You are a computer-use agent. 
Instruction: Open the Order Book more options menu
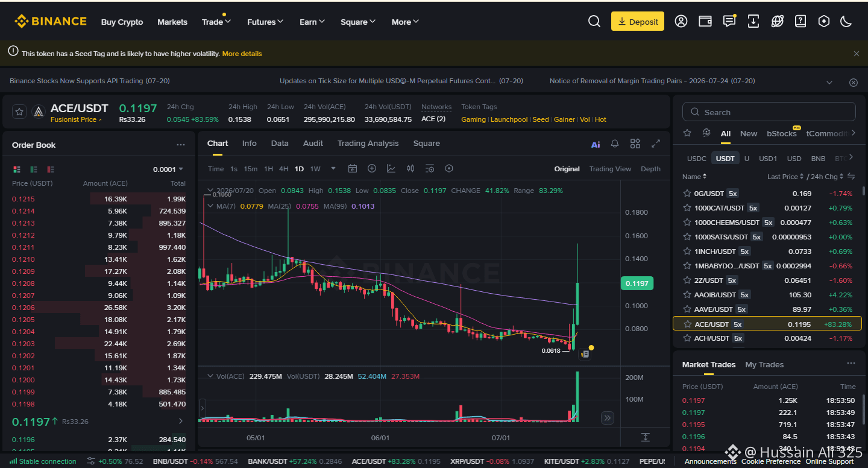tap(181, 145)
